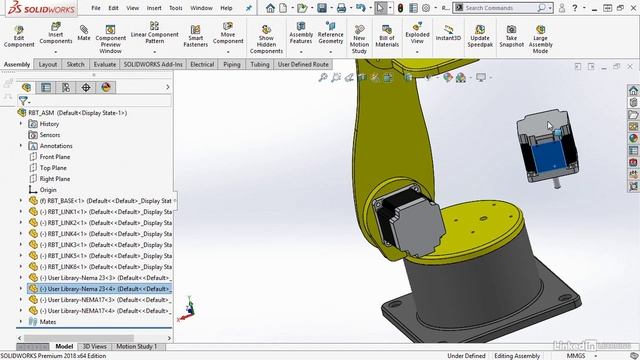Open Assembly Features tool
640x360 pixels.
301,33
